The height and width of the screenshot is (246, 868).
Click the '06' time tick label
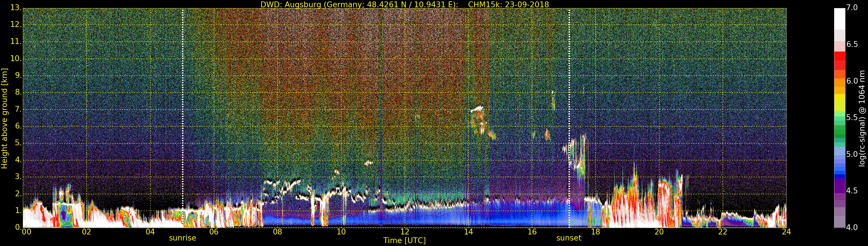(214, 232)
